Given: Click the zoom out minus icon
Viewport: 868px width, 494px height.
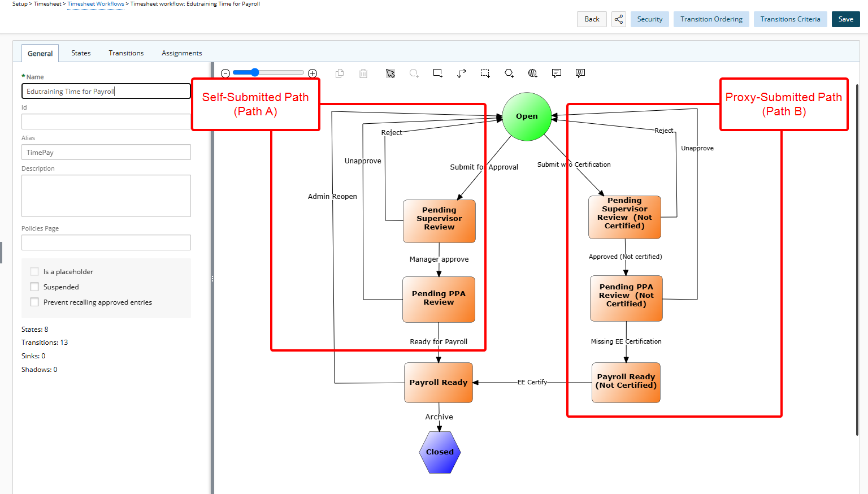Looking at the screenshot, I should point(225,73).
